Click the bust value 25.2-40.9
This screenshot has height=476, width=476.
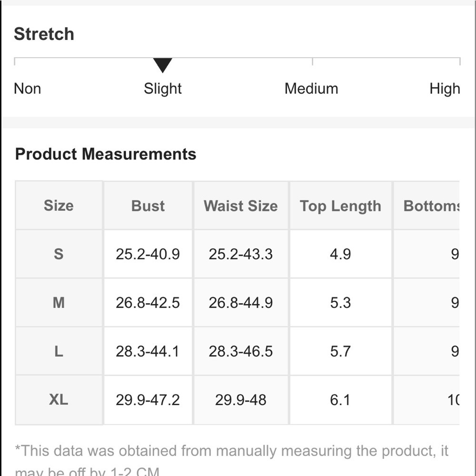pyautogui.click(x=148, y=254)
